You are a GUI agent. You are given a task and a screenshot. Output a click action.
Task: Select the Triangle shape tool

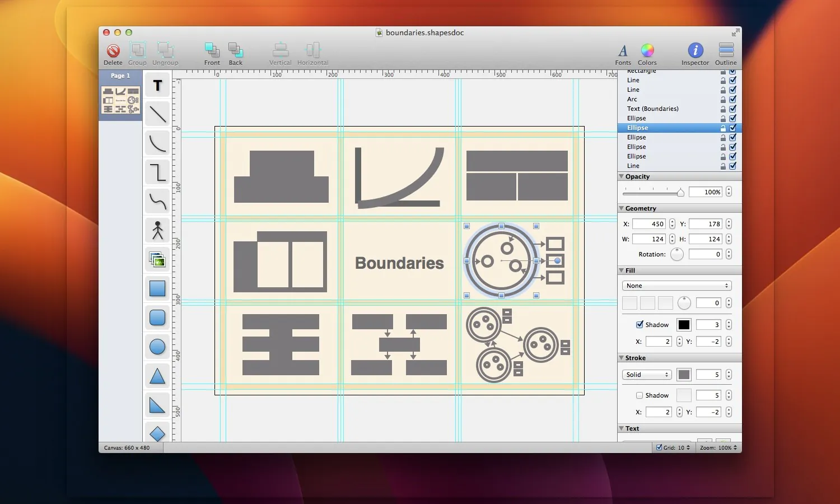click(157, 376)
